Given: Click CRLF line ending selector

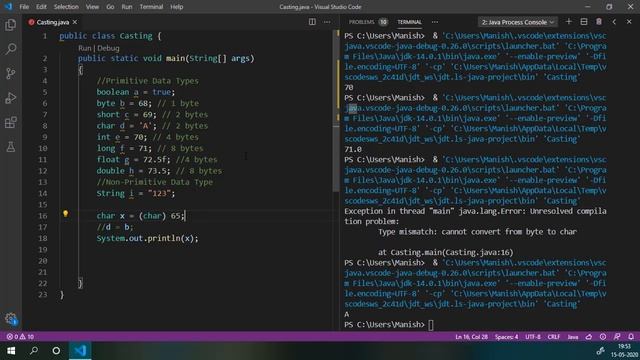Looking at the screenshot, I should [x=554, y=337].
